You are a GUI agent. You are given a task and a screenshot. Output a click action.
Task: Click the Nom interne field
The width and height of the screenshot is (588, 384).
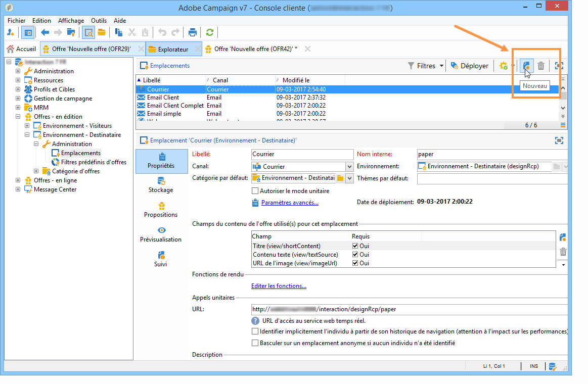[x=492, y=154]
